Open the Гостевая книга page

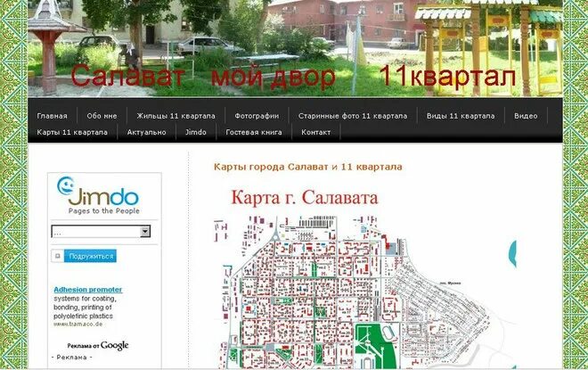pyautogui.click(x=254, y=132)
